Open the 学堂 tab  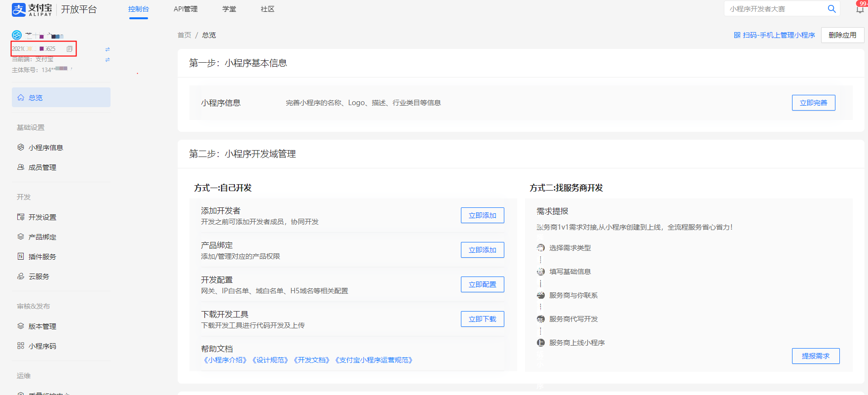click(229, 9)
